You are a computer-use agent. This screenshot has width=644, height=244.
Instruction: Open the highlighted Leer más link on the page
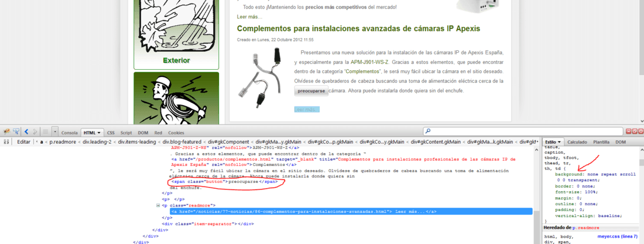307,110
